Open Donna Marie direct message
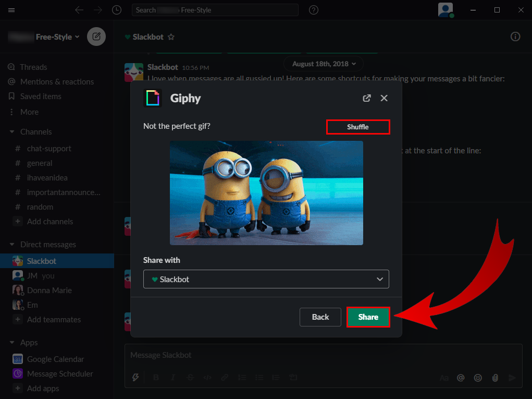Viewport: 532px width, 399px height. click(49, 291)
